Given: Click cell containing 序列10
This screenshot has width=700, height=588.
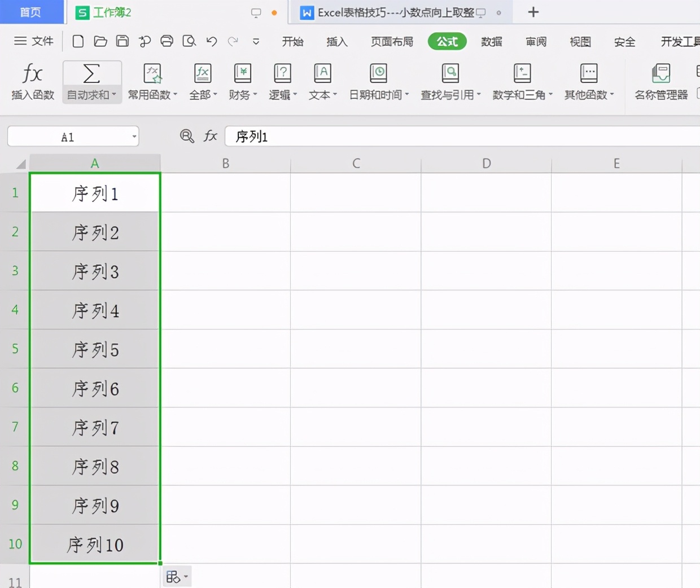Looking at the screenshot, I should (95, 544).
